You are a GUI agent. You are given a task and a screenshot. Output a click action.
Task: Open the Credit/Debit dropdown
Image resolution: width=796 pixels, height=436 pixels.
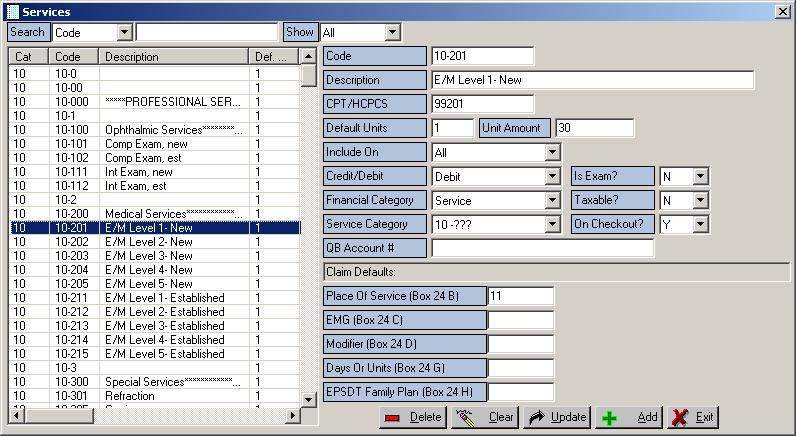coord(552,177)
